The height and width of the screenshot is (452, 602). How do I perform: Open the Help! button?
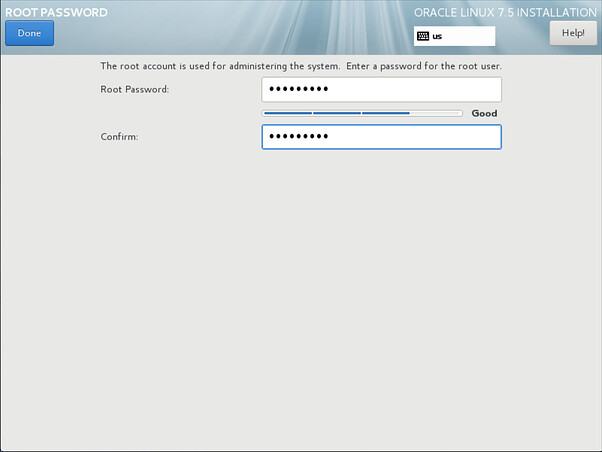coord(573,33)
